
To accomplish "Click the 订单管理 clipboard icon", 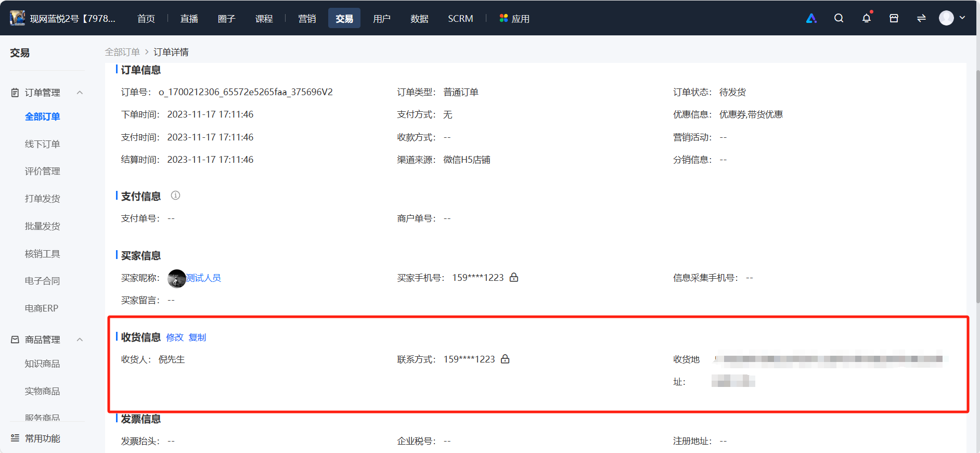I will point(15,93).
